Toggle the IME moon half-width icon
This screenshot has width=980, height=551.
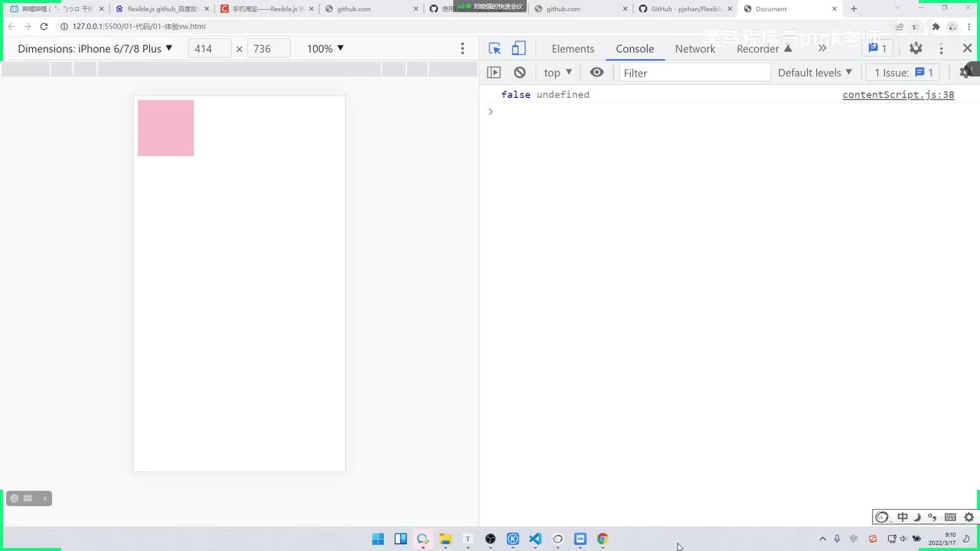tap(918, 517)
